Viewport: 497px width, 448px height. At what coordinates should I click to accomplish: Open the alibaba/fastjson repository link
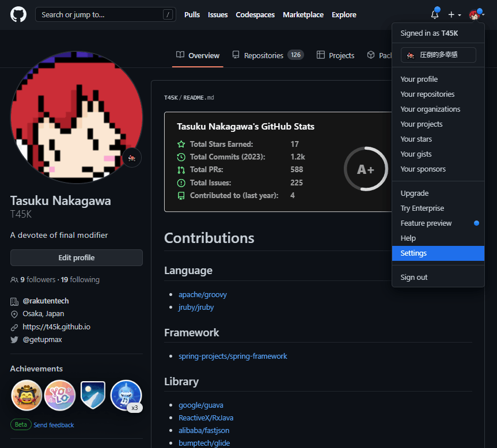coord(204,430)
